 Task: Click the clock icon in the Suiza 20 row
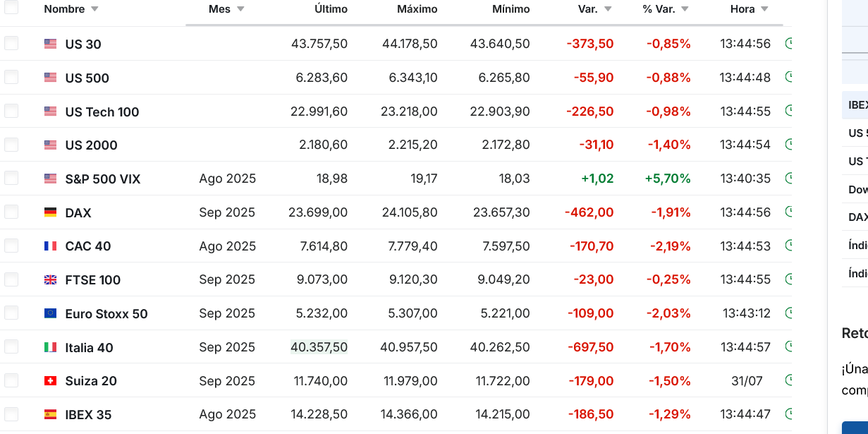click(x=788, y=381)
